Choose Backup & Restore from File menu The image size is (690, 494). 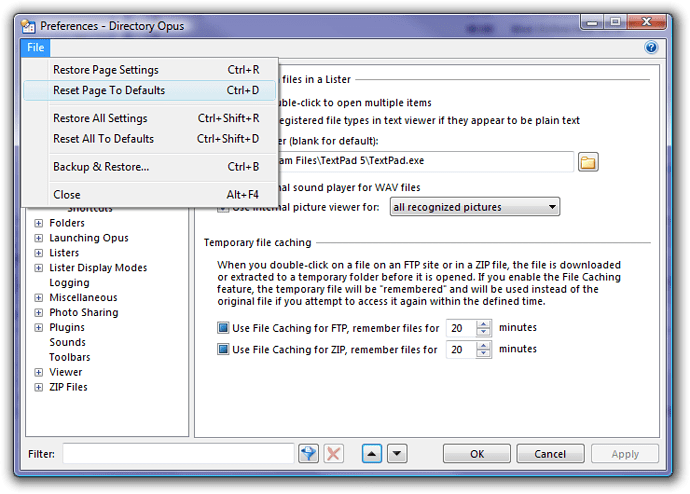101,166
